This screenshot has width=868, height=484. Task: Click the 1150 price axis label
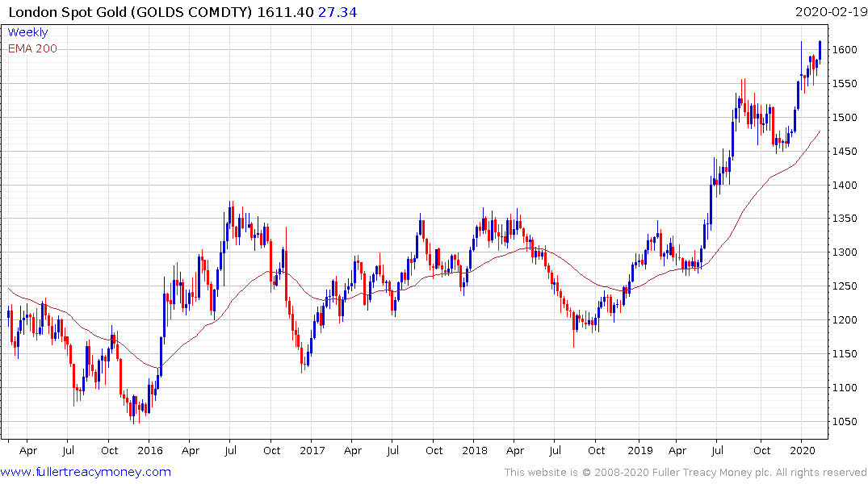click(x=845, y=353)
